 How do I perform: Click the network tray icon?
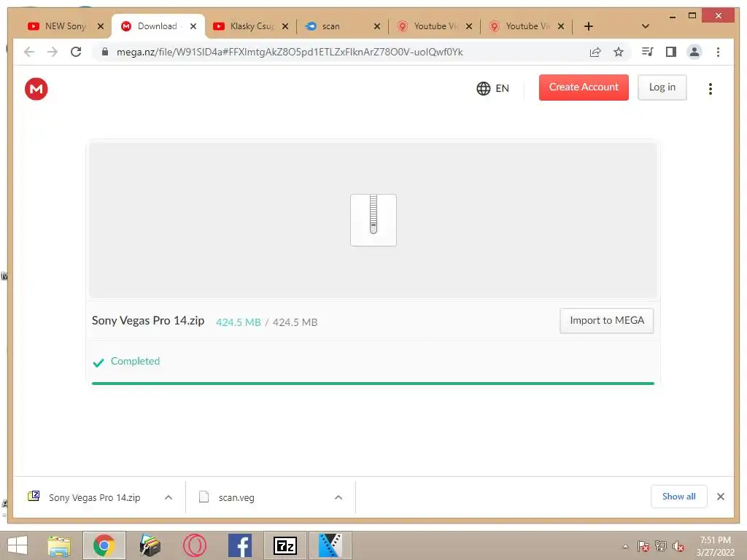[661, 546]
